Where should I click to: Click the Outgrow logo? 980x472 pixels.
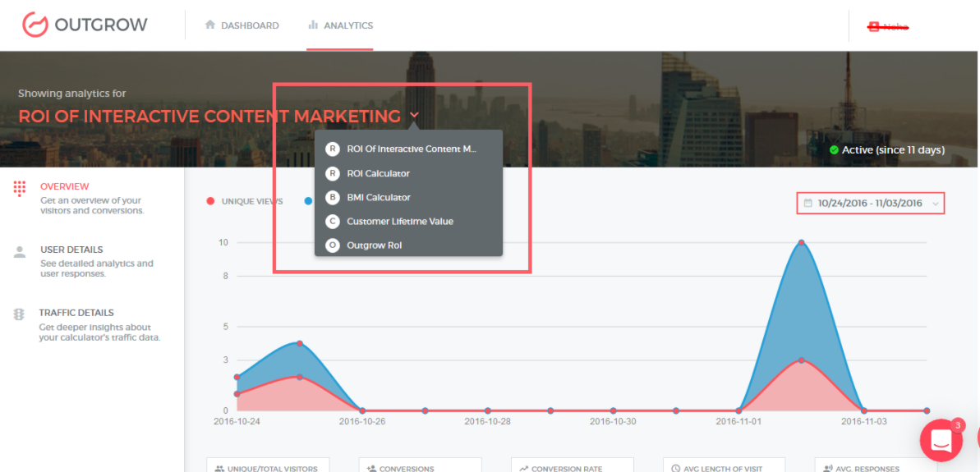point(85,25)
